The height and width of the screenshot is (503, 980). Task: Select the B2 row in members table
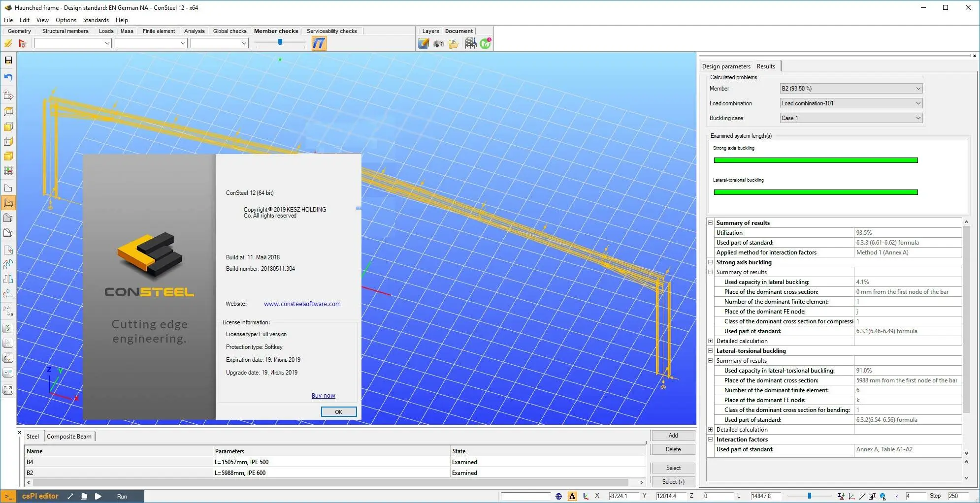(x=335, y=473)
